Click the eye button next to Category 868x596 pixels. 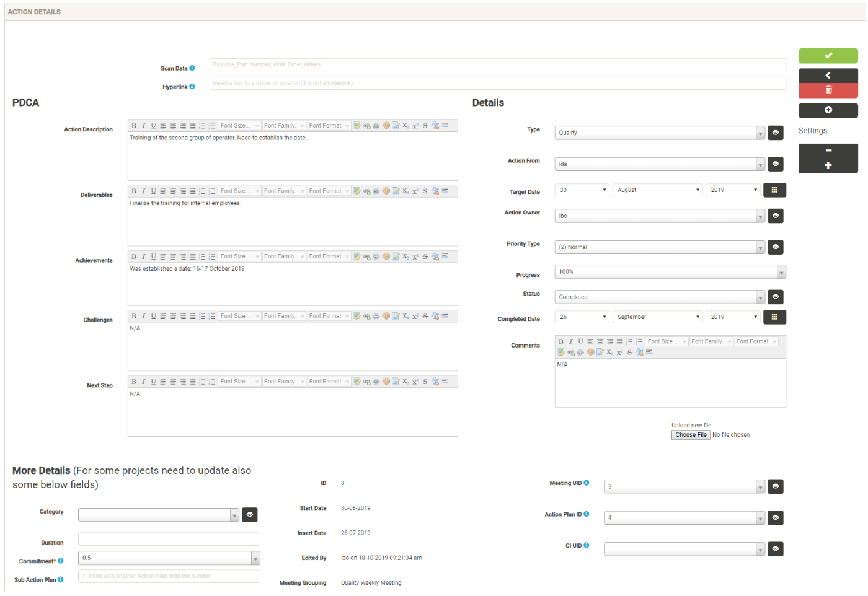tap(249, 515)
